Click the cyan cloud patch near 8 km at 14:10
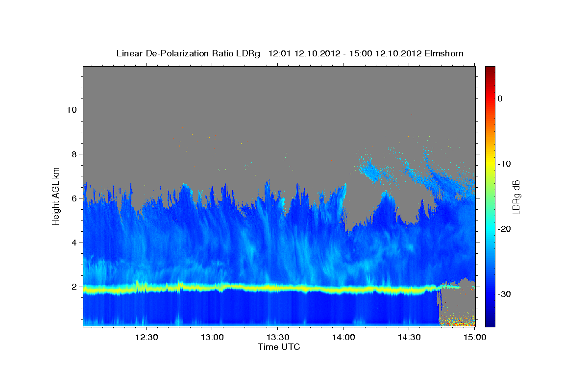The image size is (588, 392). click(x=371, y=170)
